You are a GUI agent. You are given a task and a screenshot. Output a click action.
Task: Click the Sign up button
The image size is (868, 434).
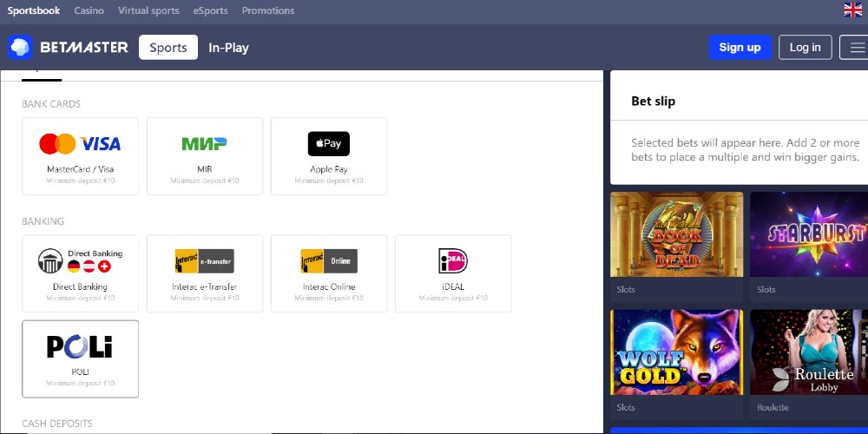click(740, 48)
